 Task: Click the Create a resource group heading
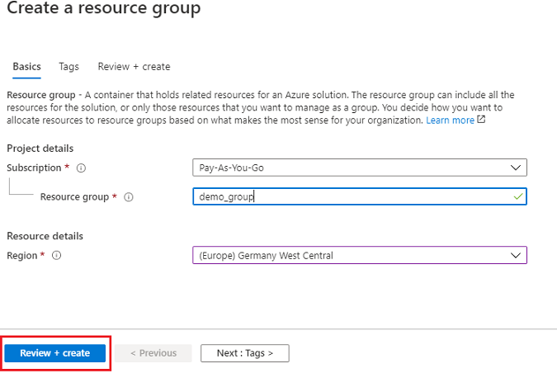point(103,10)
